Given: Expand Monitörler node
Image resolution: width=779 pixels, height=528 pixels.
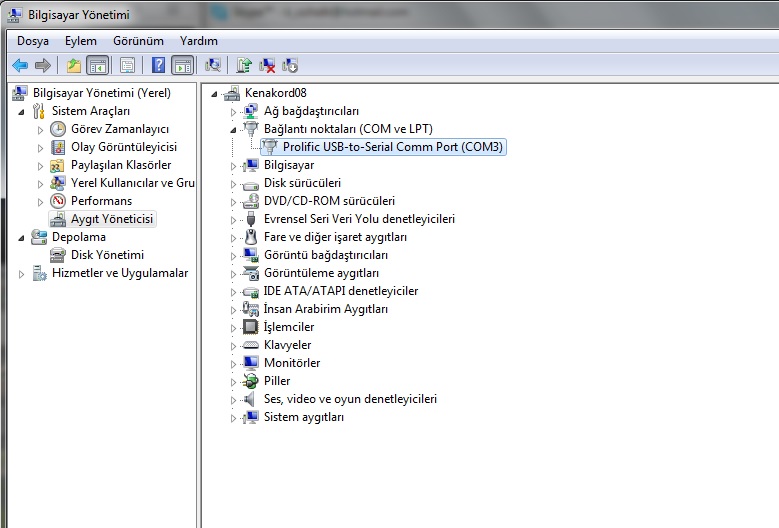Looking at the screenshot, I should [x=233, y=364].
